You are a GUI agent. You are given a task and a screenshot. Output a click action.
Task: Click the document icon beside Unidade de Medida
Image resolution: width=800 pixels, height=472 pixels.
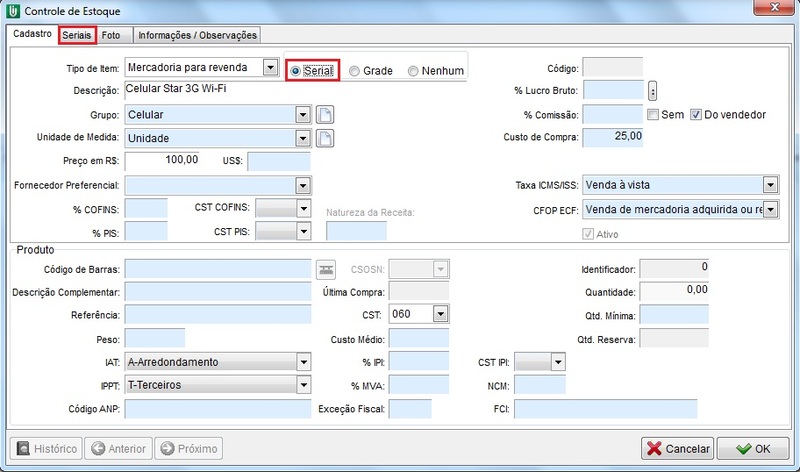(324, 138)
